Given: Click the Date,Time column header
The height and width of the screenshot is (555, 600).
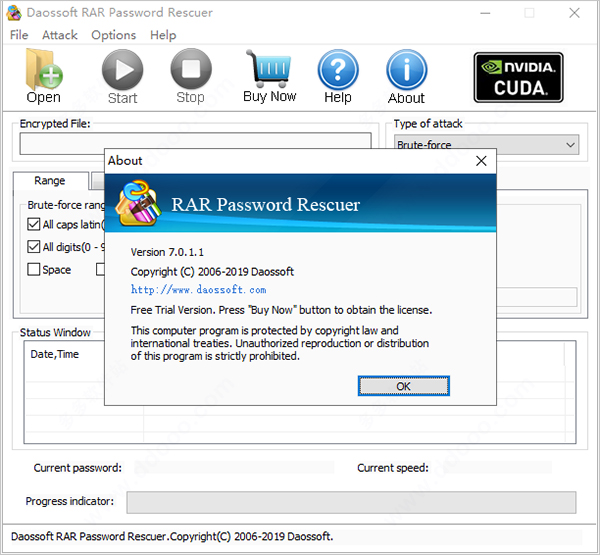Looking at the screenshot, I should tap(55, 354).
